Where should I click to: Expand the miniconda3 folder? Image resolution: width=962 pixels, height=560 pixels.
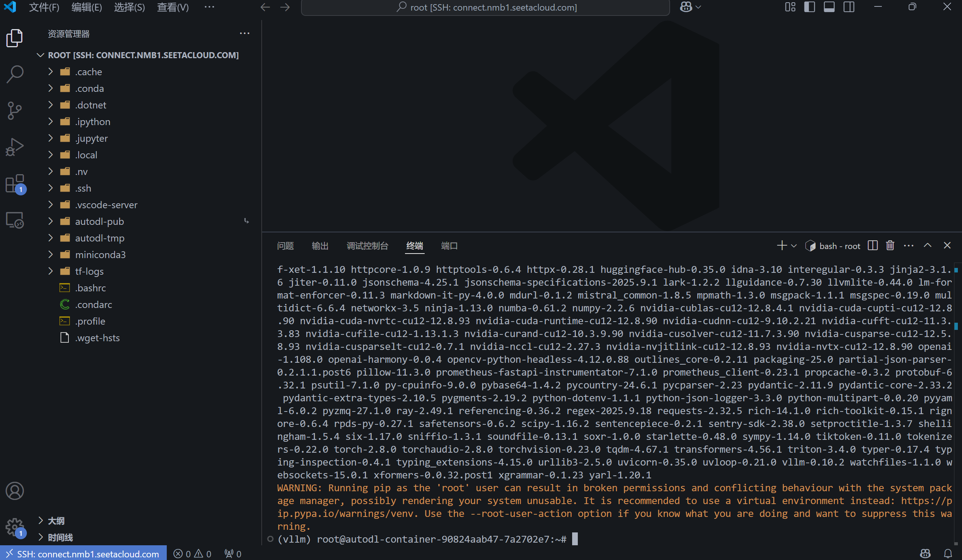tap(100, 254)
